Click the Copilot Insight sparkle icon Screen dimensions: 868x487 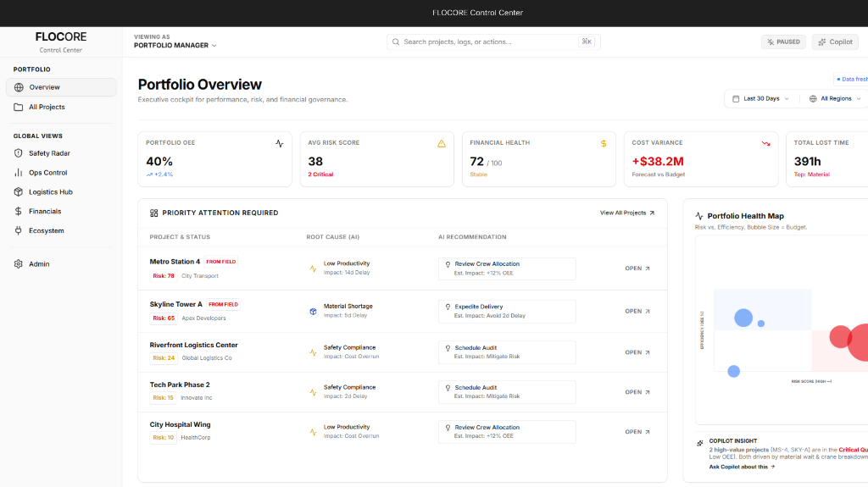tap(700, 443)
